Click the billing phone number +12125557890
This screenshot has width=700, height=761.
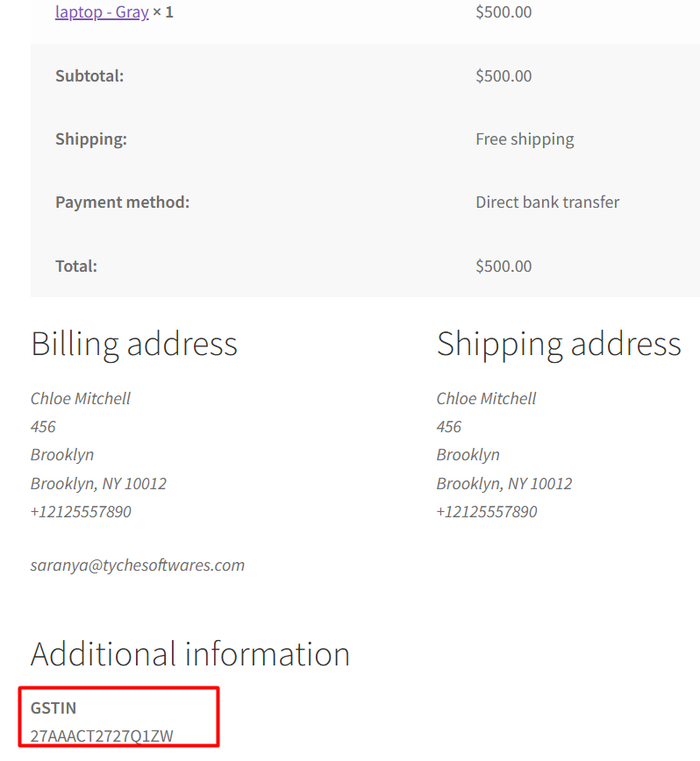click(81, 511)
